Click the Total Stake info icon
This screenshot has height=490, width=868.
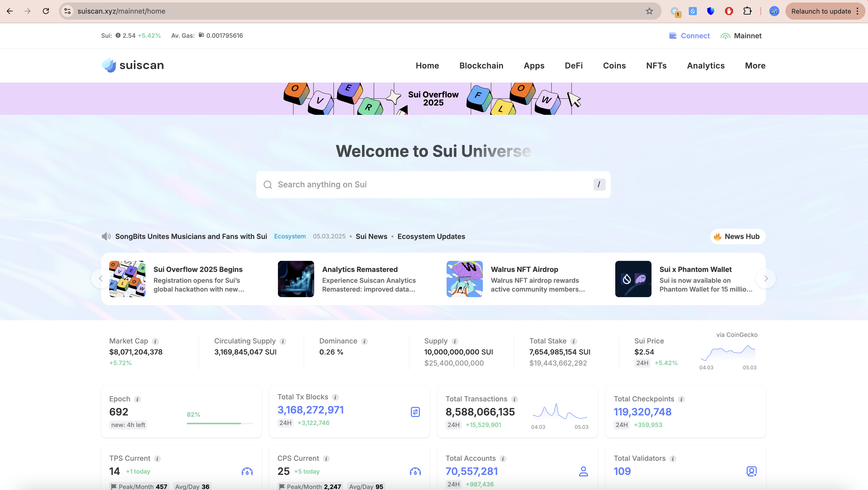click(573, 341)
